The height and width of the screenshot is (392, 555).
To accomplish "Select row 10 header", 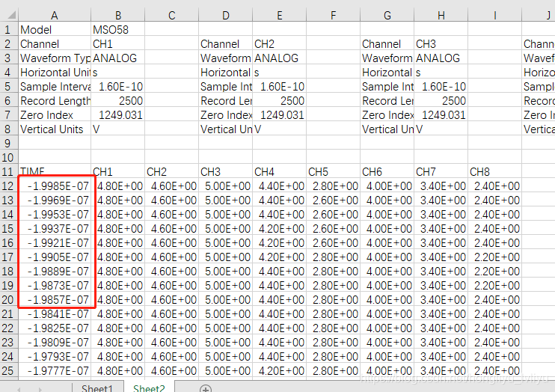I will point(9,157).
